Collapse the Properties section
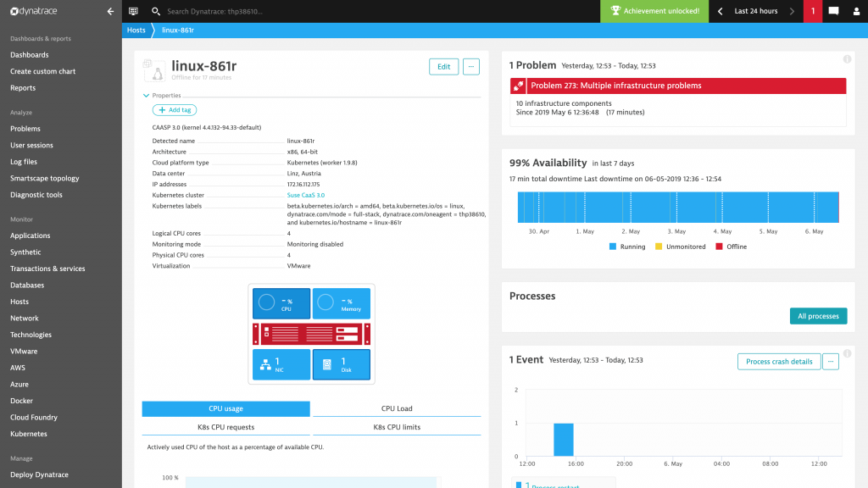 146,96
